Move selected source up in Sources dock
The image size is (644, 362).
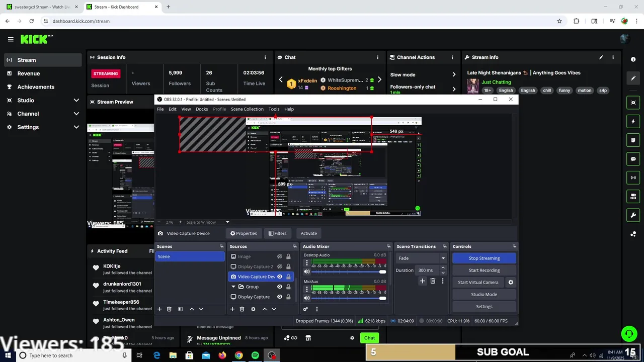[265, 309]
